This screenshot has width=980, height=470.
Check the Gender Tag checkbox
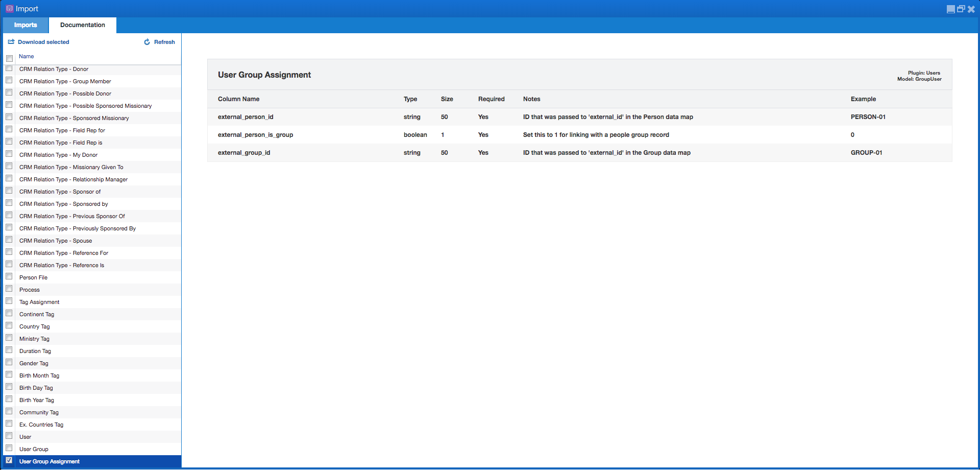coord(9,362)
